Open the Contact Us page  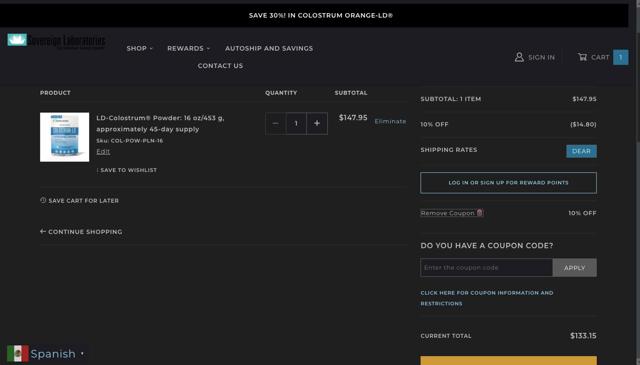[220, 66]
